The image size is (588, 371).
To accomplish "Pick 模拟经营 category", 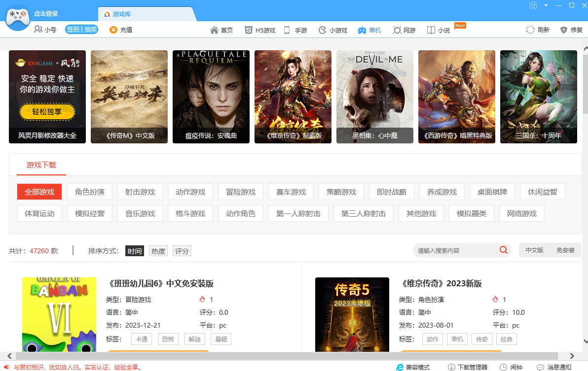I will 90,213.
